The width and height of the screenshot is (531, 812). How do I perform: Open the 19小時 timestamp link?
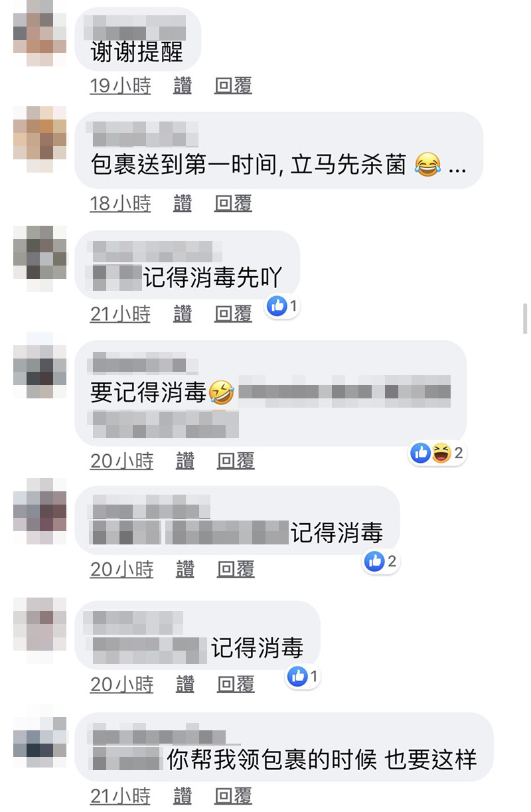click(121, 86)
